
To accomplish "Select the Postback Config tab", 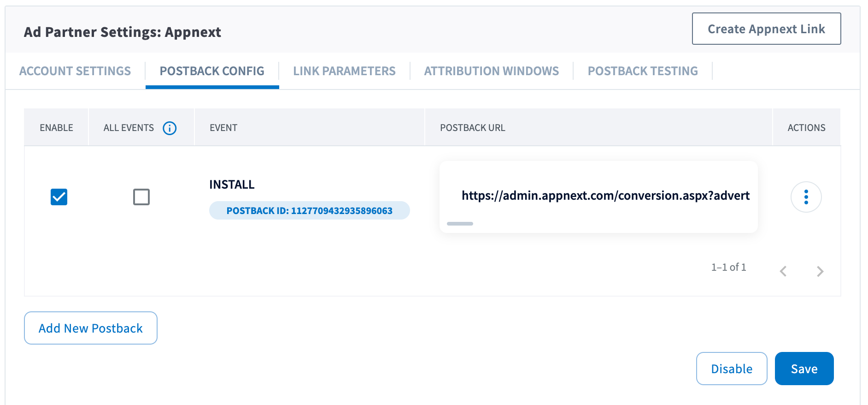I will pos(212,71).
